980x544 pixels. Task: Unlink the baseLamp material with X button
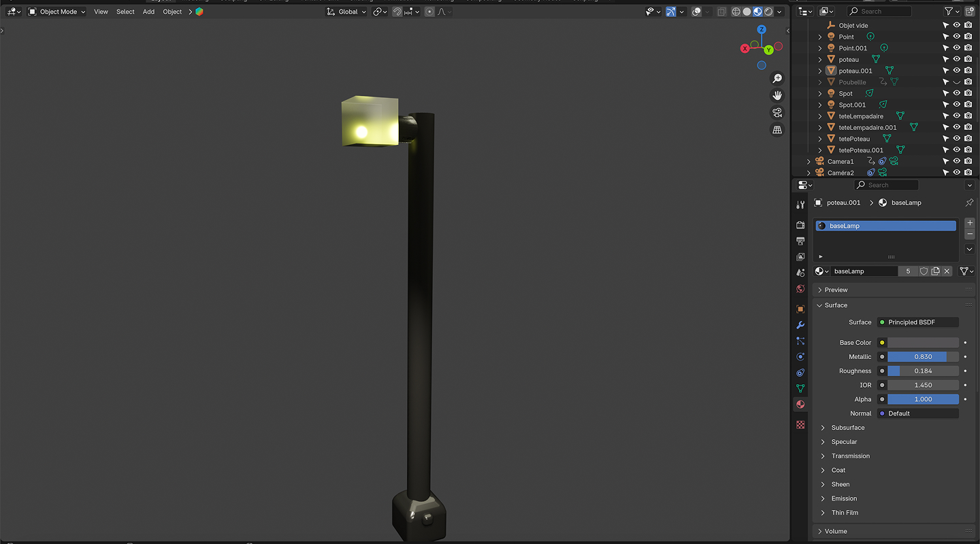point(947,271)
